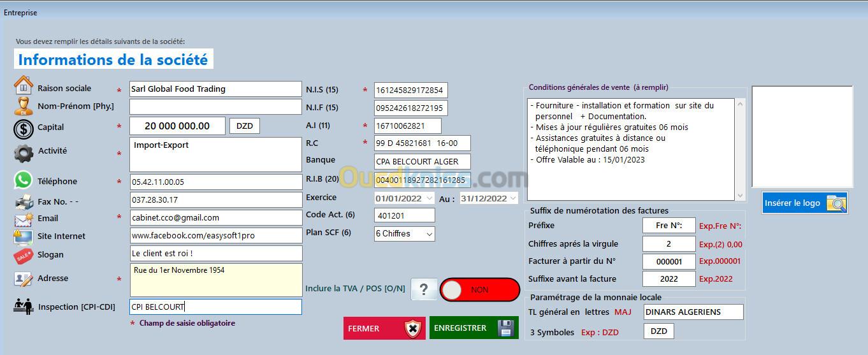868x355 pixels.
Task: Click the question mark help icon
Action: [x=423, y=289]
